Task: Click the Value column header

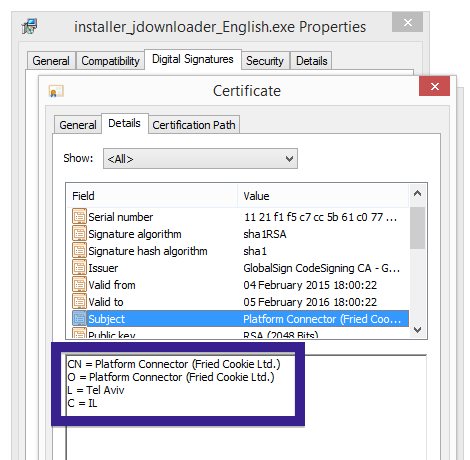Action: 323,196
